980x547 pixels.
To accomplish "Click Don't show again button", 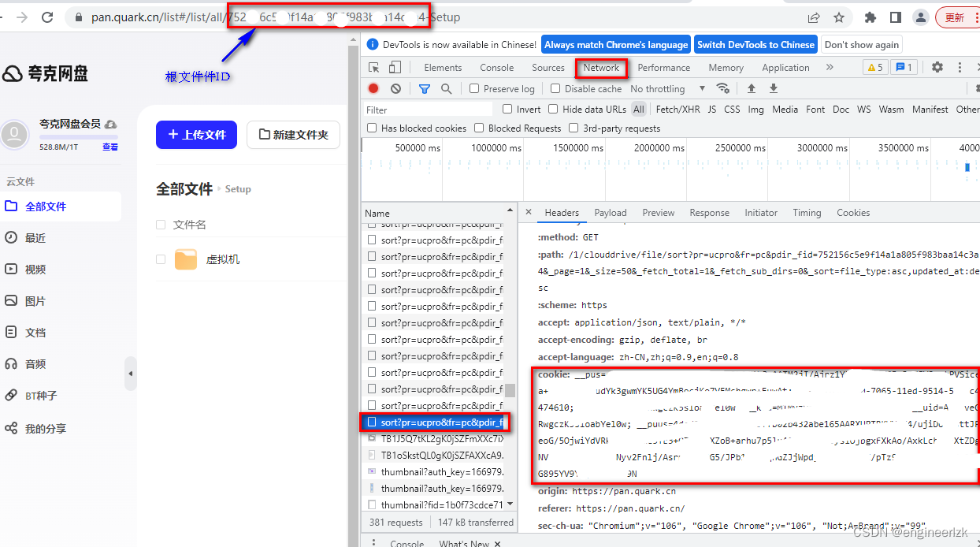I will tap(862, 45).
